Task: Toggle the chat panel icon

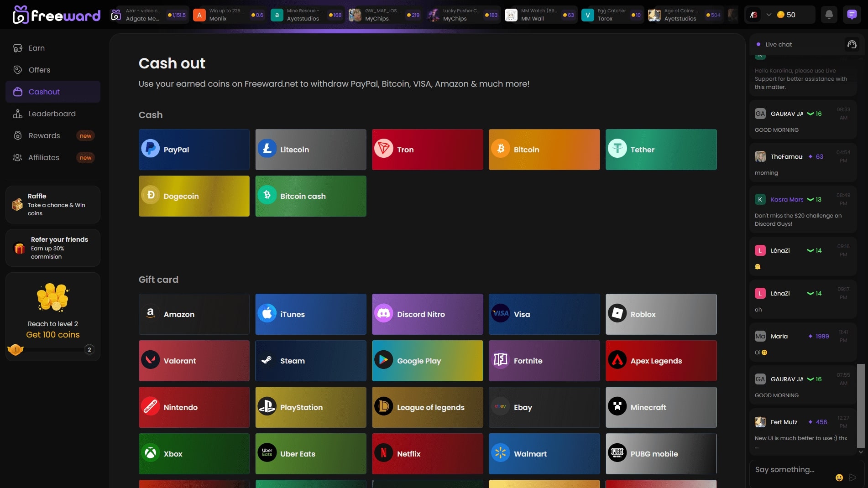Action: 852,15
